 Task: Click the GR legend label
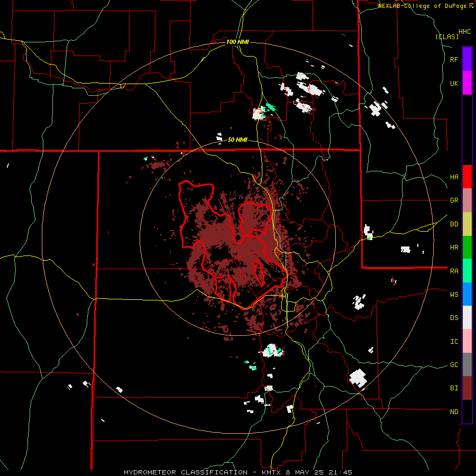[x=454, y=200]
